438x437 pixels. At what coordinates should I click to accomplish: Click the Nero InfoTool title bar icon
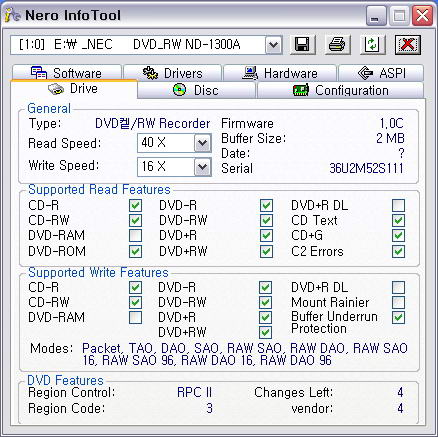13,15
